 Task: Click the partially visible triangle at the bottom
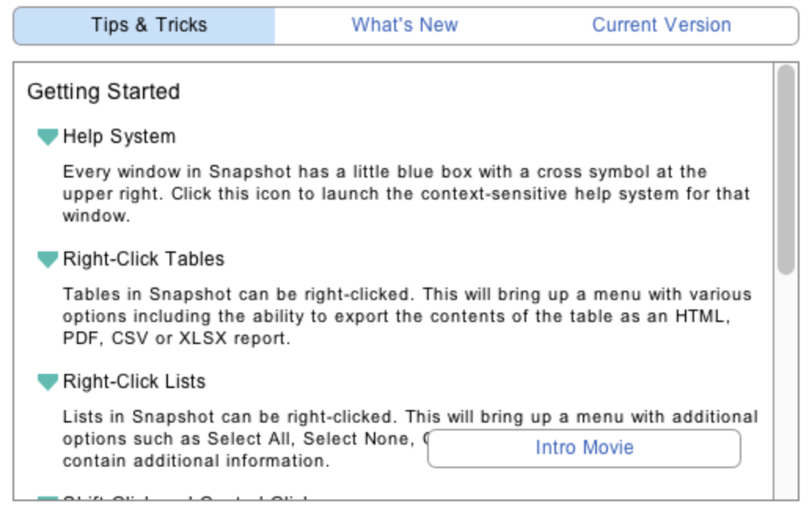48,499
